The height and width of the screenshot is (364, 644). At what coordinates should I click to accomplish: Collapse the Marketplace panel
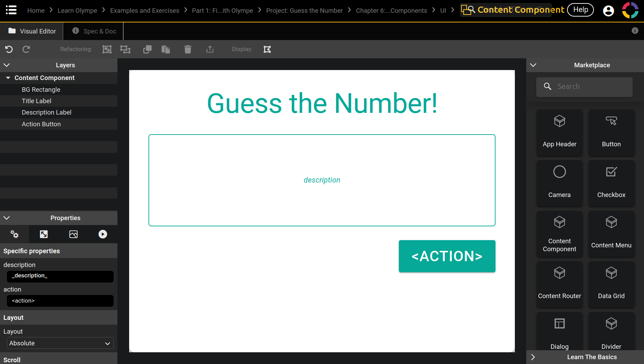pyautogui.click(x=533, y=65)
